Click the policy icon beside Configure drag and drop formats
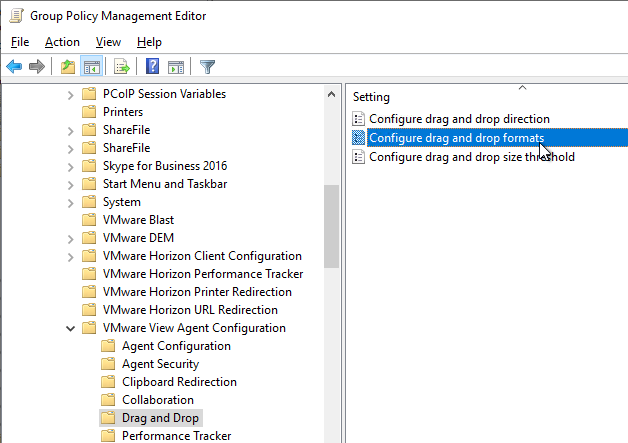 tap(358, 137)
